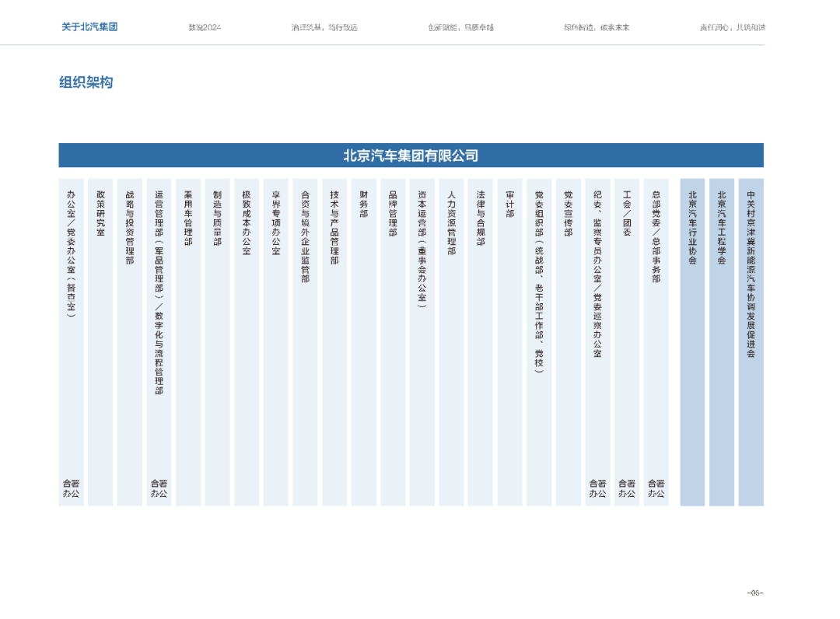Click the 组织架构 page heading
Image resolution: width=840 pixels, height=619 pixels.
(x=86, y=82)
